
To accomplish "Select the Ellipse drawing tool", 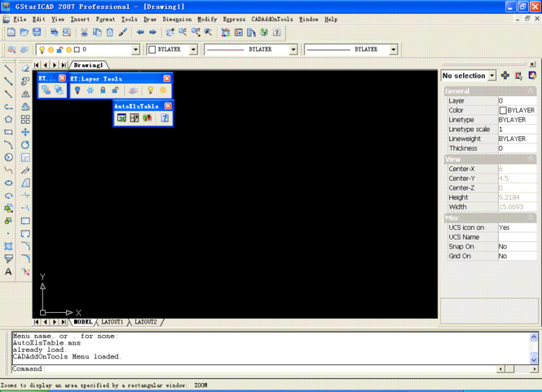I will 8,183.
